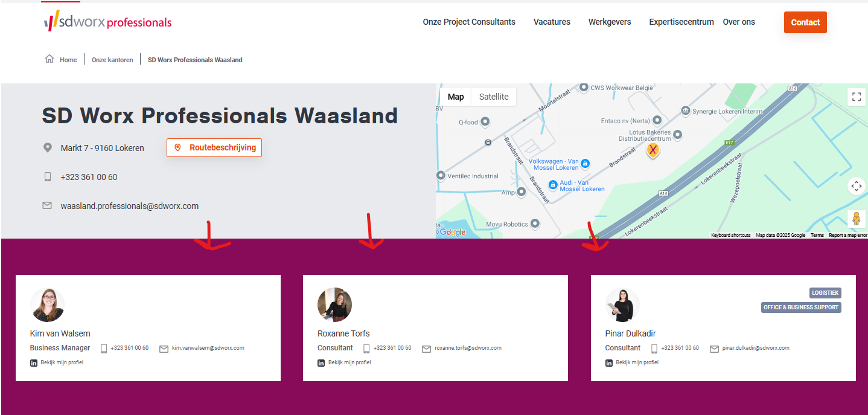This screenshot has width=868, height=415.
Task: Click the waasland.professionals@sdworx.com email link
Action: click(x=130, y=206)
